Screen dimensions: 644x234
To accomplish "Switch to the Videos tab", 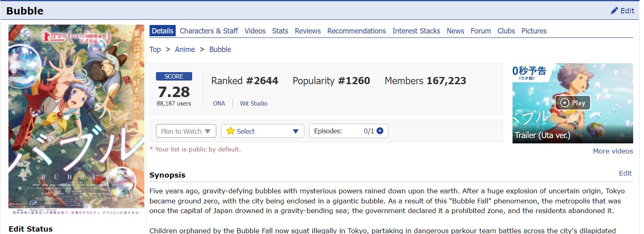I will pyautogui.click(x=255, y=31).
